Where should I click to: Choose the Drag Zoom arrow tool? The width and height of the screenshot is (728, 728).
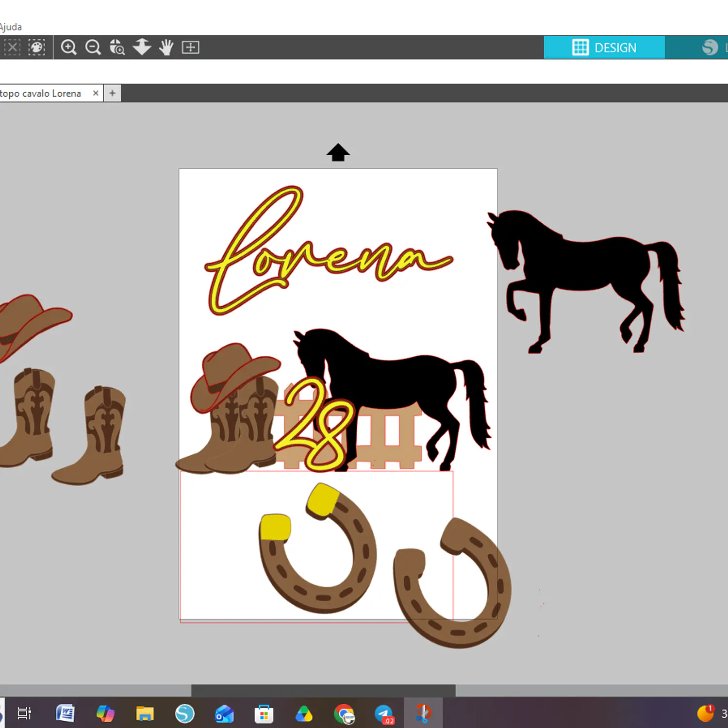click(x=142, y=47)
